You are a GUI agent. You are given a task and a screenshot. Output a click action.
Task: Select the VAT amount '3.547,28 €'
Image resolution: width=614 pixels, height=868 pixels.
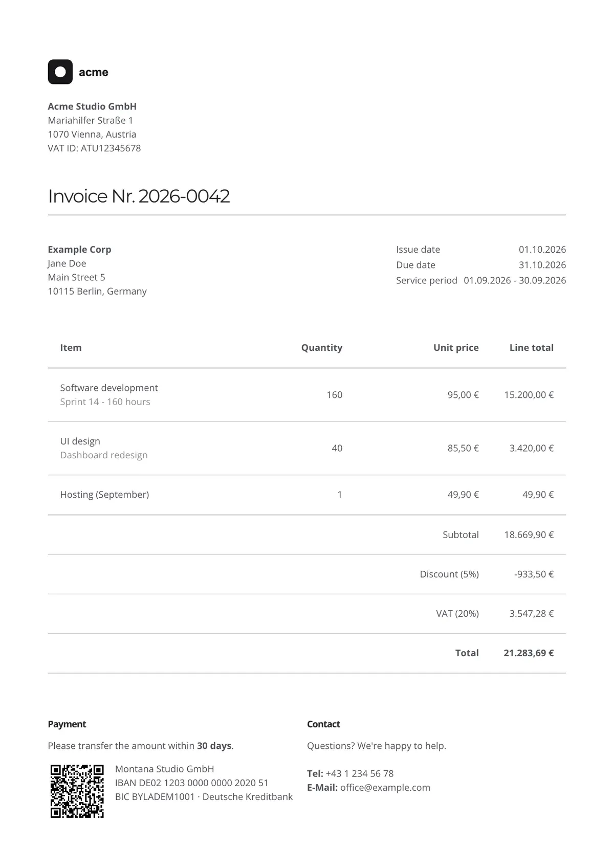click(x=532, y=613)
